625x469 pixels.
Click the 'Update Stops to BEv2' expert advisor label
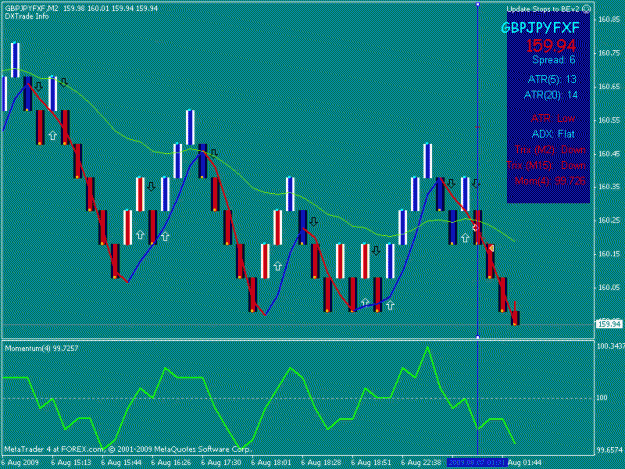[x=544, y=9]
